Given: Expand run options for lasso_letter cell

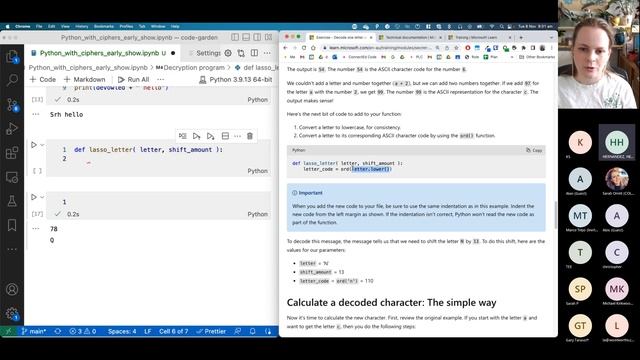Looking at the screenshot, I should [42, 145].
